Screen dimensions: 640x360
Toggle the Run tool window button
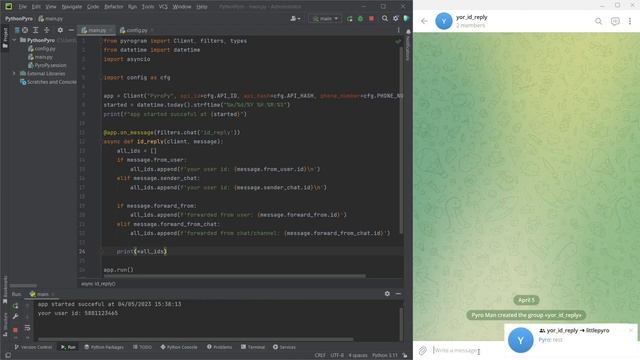click(x=68, y=347)
